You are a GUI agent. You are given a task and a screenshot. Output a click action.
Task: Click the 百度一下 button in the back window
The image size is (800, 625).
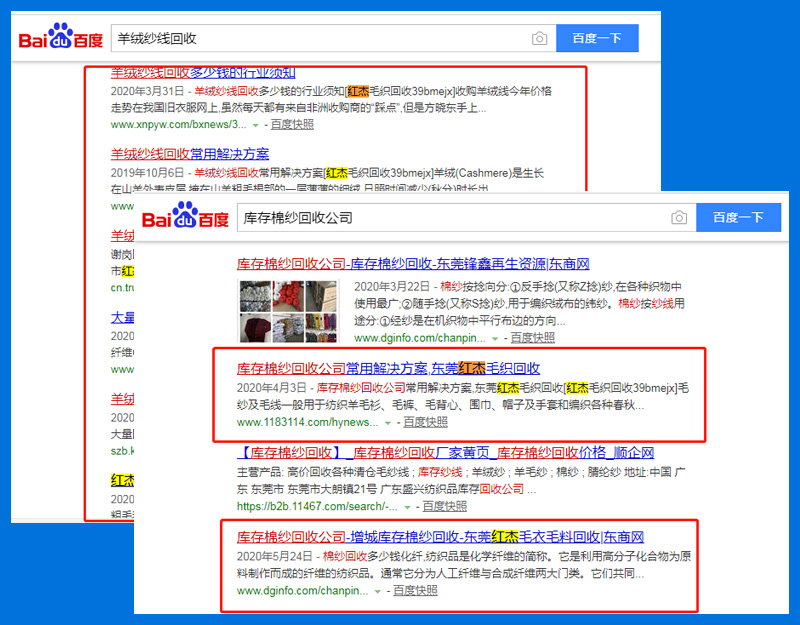tap(597, 38)
